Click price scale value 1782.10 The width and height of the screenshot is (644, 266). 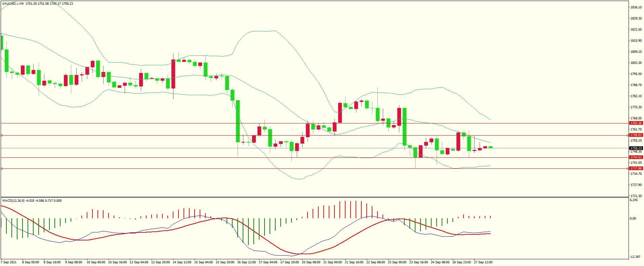(x=636, y=96)
